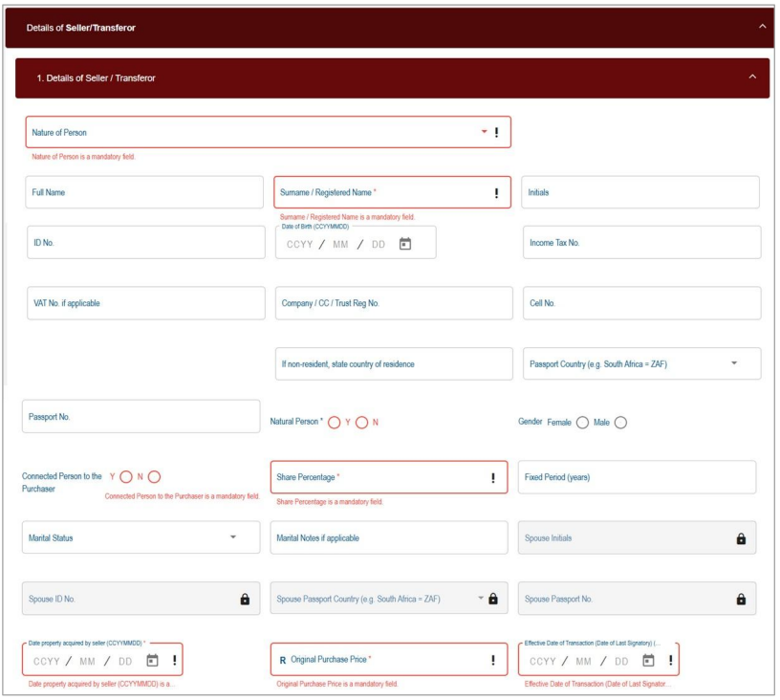Select Female gender radio button

[583, 423]
